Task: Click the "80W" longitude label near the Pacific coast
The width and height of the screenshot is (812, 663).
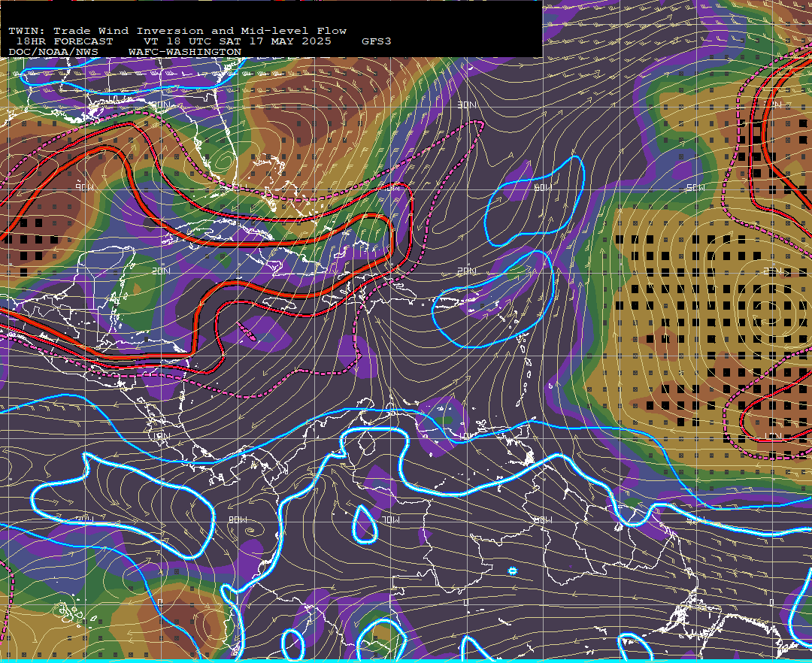Action: pos(238,519)
